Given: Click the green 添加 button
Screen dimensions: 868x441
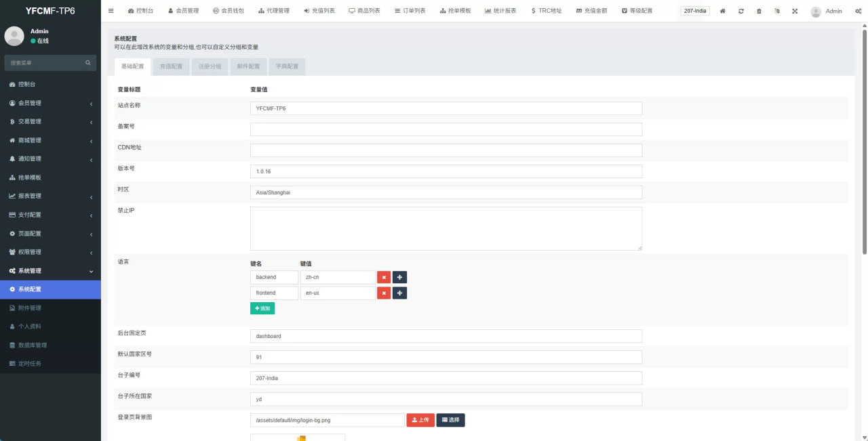Looking at the screenshot, I should point(262,308).
